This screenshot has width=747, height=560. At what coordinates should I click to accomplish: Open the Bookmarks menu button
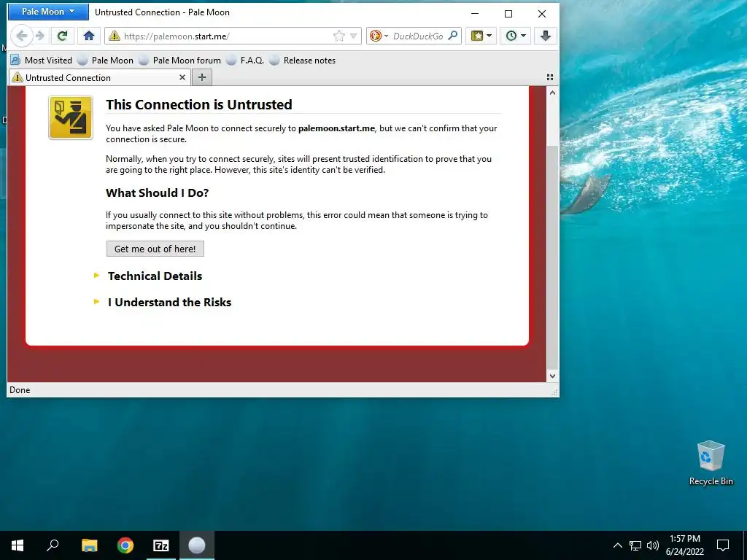pos(481,36)
